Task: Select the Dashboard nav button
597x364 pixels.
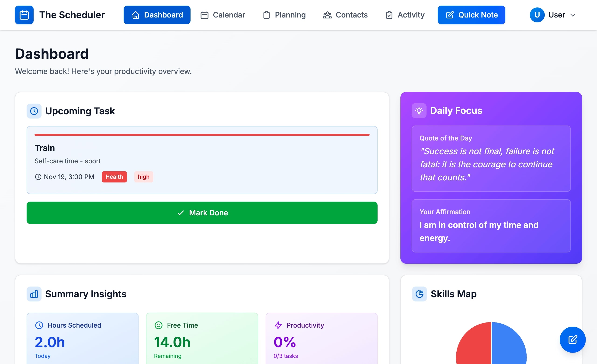Action: (157, 15)
